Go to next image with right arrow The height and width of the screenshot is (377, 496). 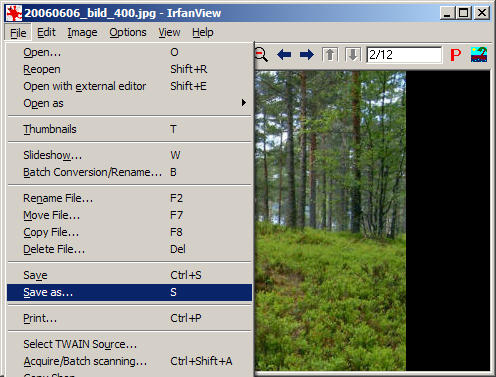coord(307,55)
